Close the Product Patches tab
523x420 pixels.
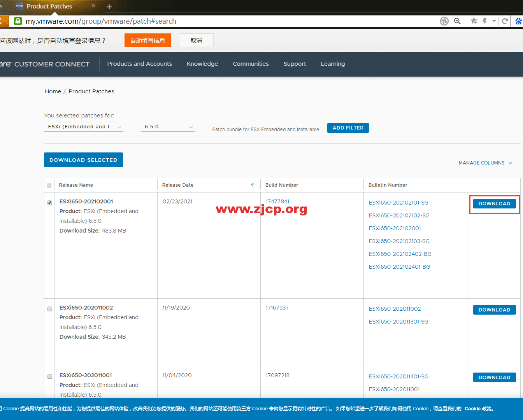pos(93,6)
